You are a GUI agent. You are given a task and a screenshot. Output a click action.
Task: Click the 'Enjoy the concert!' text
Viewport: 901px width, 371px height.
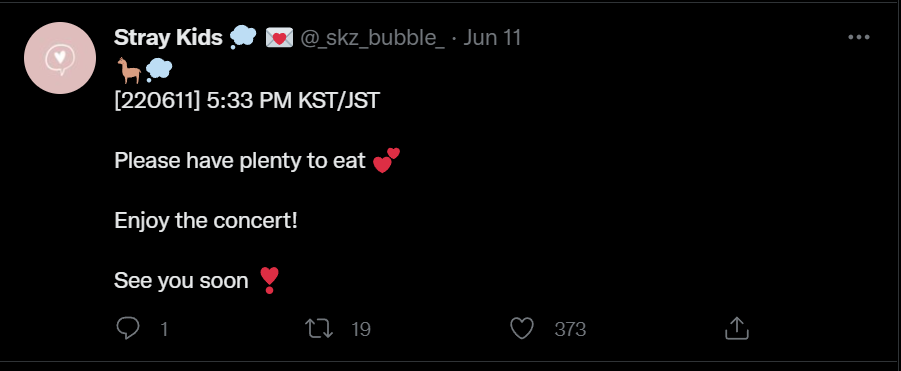[206, 221]
